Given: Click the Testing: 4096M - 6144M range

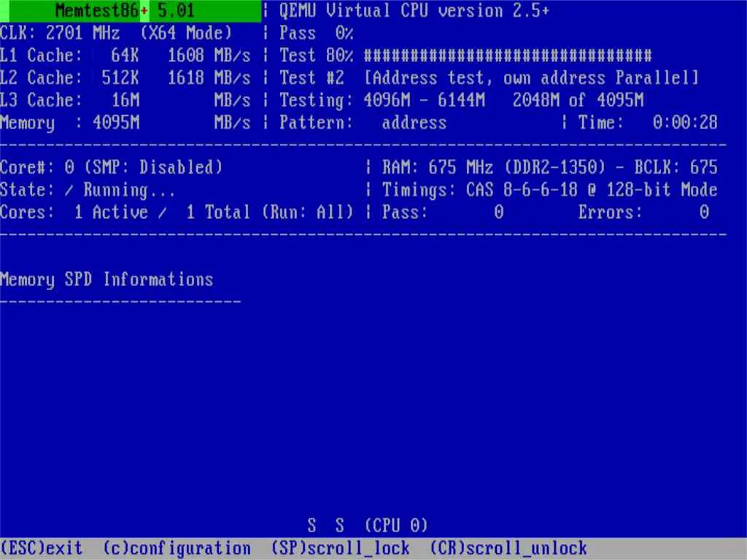Looking at the screenshot, I should [x=382, y=101].
